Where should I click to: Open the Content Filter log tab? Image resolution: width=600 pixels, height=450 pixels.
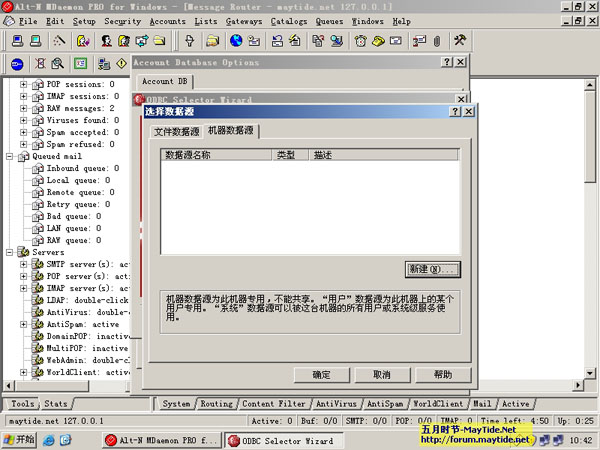(272, 404)
